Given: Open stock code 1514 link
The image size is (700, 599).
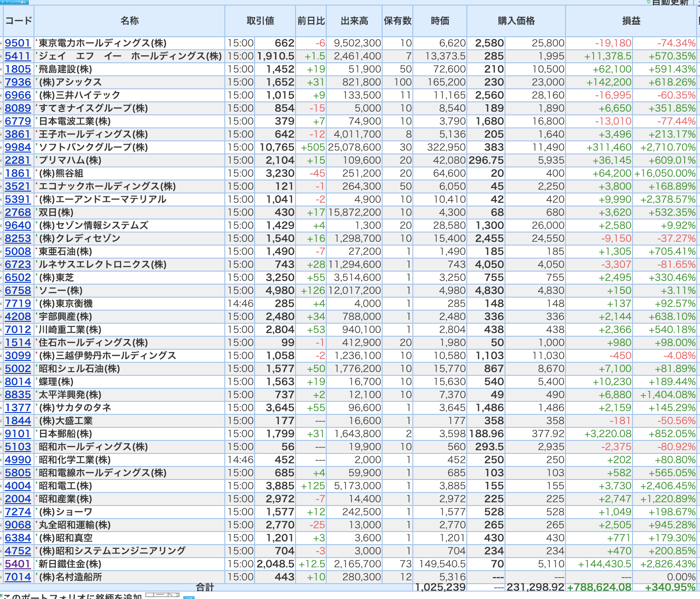Looking at the screenshot, I should [x=18, y=343].
